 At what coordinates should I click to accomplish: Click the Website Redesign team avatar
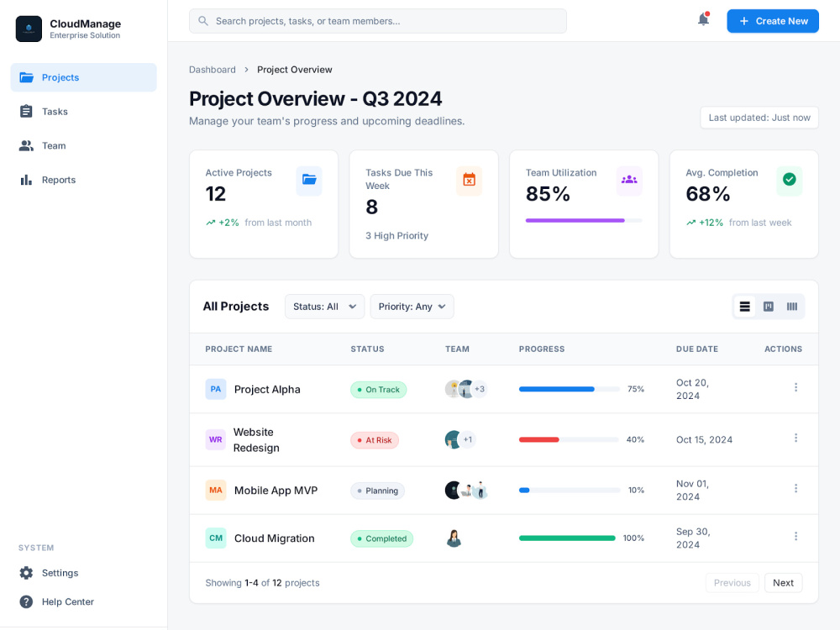tap(454, 440)
